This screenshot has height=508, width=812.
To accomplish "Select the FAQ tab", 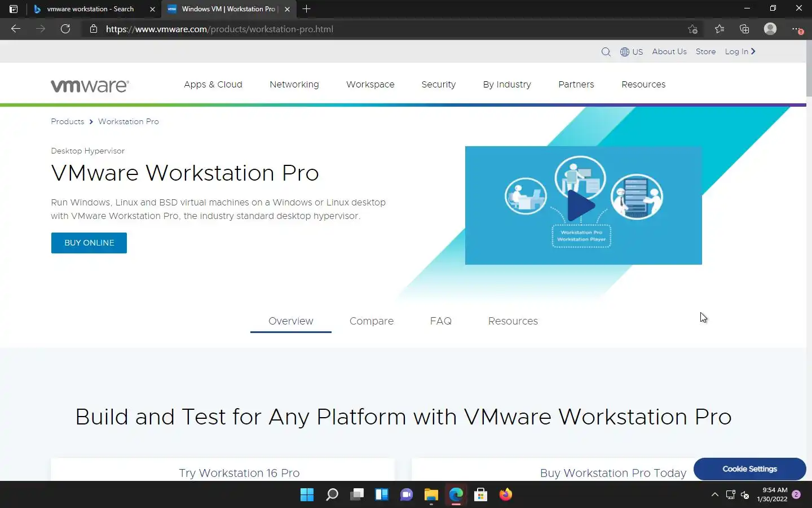I will click(441, 321).
